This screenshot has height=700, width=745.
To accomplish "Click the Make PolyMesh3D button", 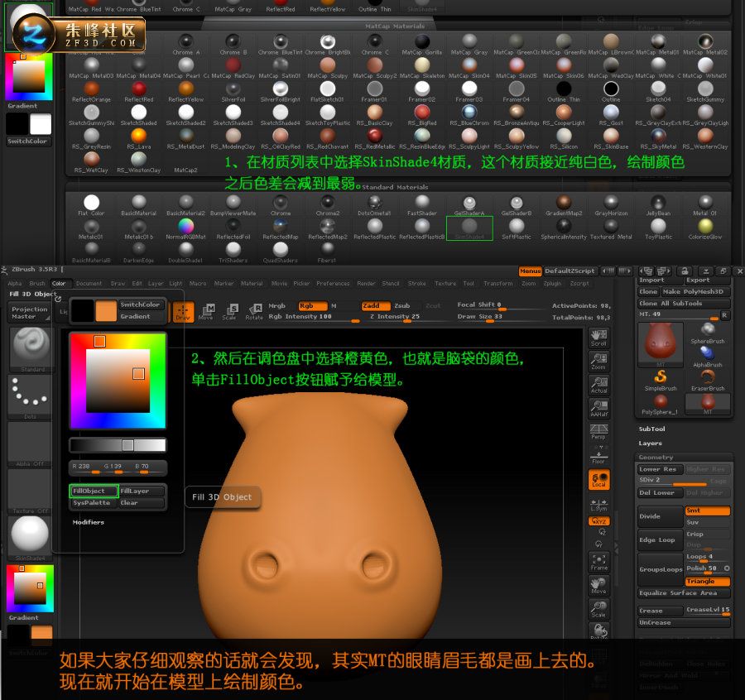I will (x=695, y=291).
